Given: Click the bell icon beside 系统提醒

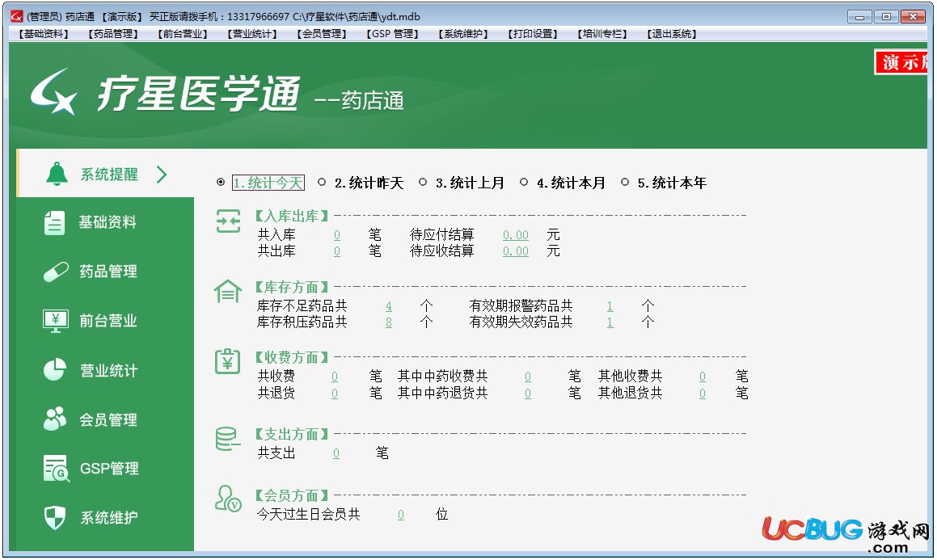Looking at the screenshot, I should point(57,174).
